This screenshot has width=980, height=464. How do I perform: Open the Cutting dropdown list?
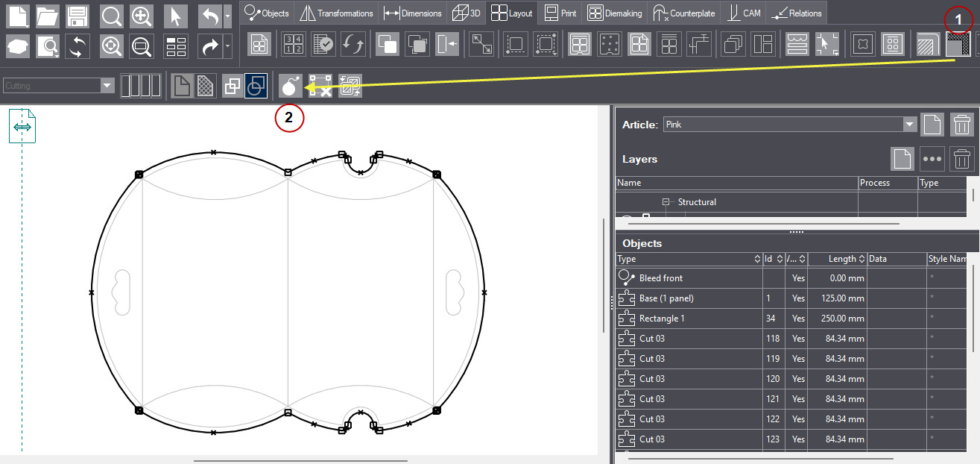click(107, 86)
